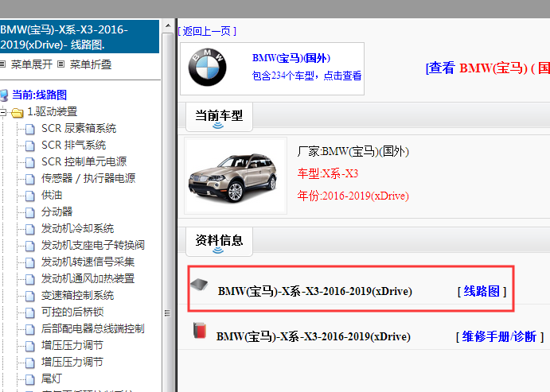Click the wiring row title BMW(宝马)-X系-X3-2016-2019(xDrive)

coord(315,292)
